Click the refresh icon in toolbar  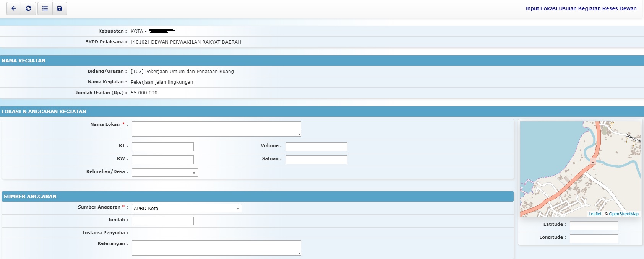(28, 8)
